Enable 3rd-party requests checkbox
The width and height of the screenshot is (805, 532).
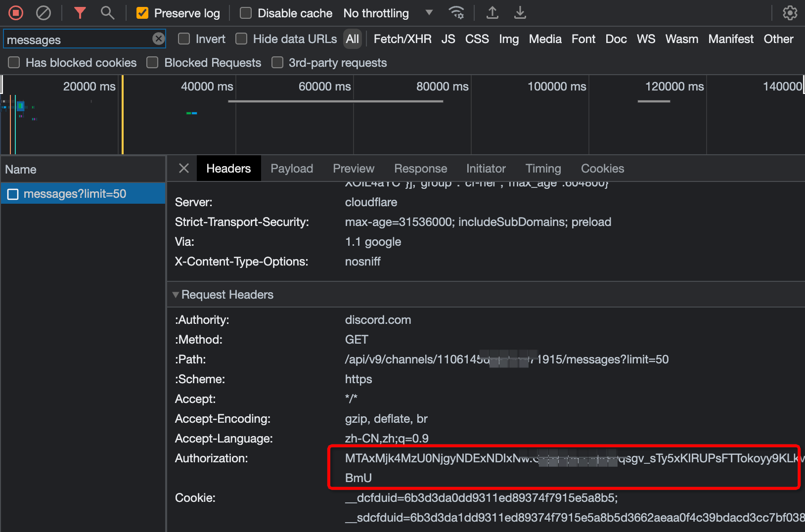[277, 62]
